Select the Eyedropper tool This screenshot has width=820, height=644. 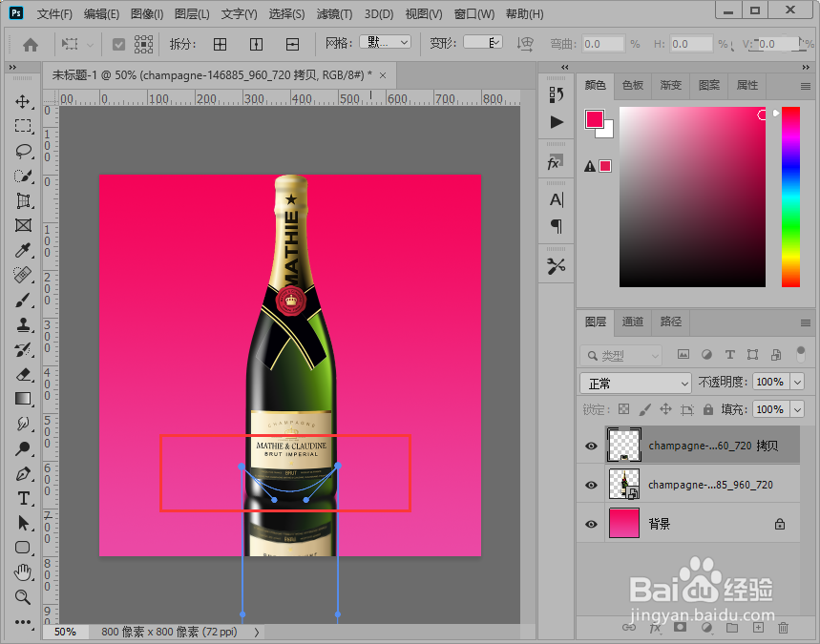(x=23, y=250)
